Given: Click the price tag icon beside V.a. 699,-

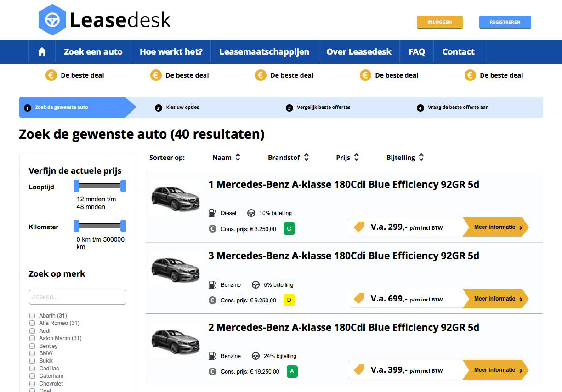Looking at the screenshot, I should pyautogui.click(x=359, y=299).
